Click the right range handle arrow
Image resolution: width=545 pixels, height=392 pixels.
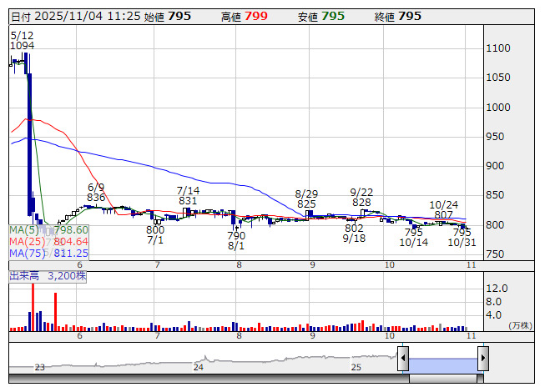[x=482, y=359]
